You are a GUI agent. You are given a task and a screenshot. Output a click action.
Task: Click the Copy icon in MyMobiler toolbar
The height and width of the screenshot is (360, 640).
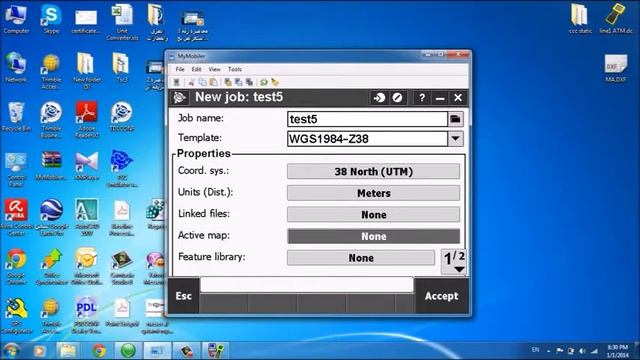tap(202, 82)
